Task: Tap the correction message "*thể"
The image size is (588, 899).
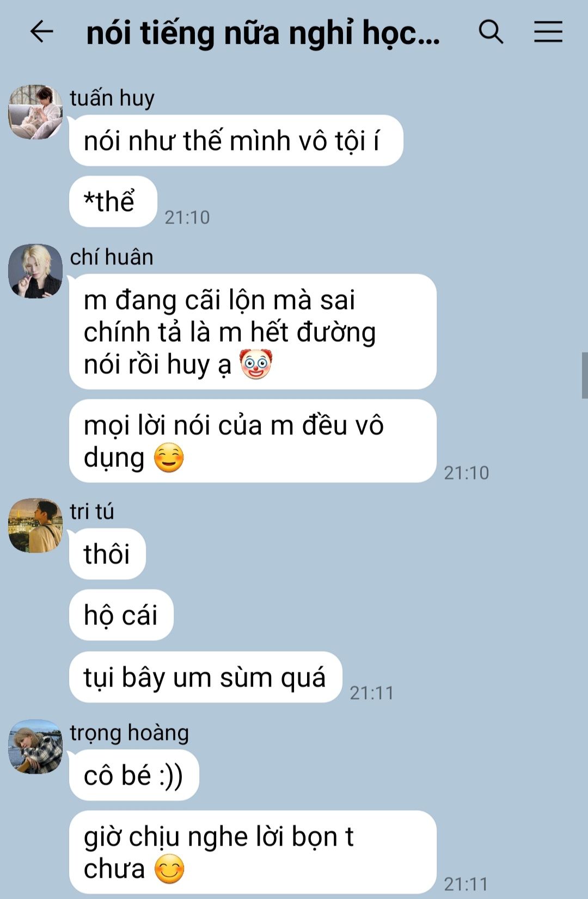Action: (x=113, y=202)
